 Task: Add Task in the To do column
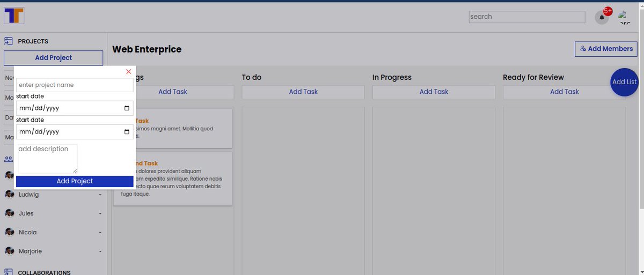click(303, 92)
